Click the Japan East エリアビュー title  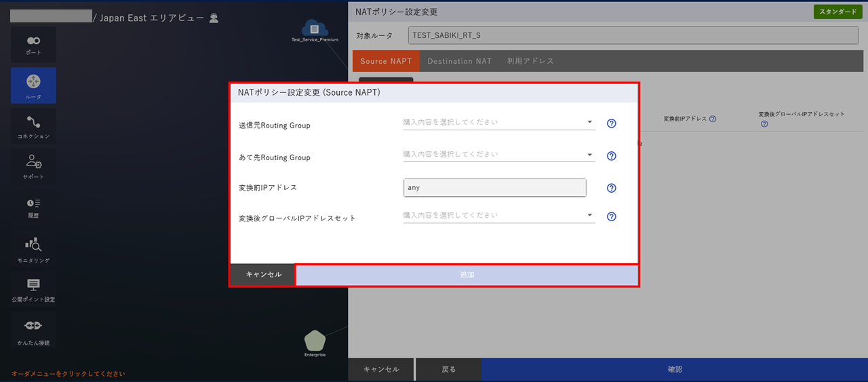(x=152, y=18)
